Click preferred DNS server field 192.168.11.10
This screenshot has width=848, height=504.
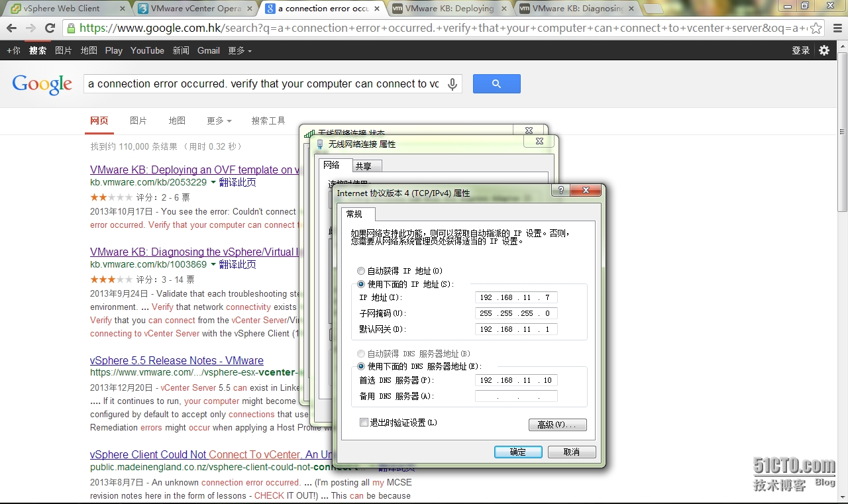point(516,380)
